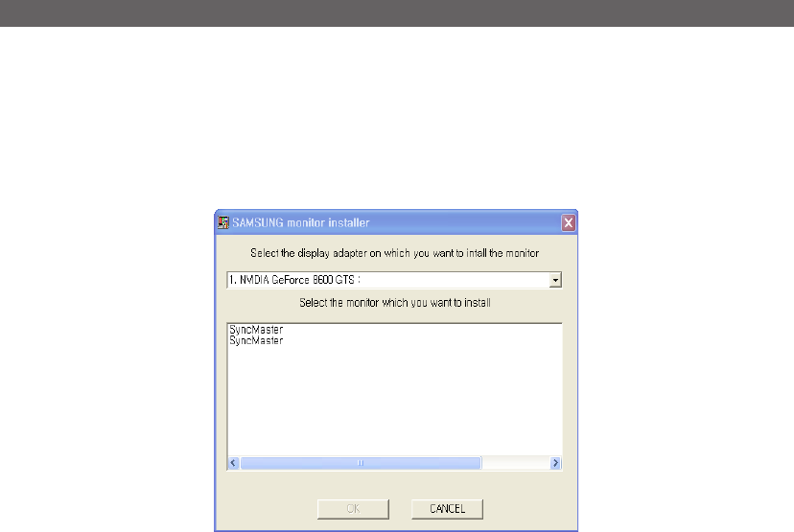Click the 'Select the monitor which you want' label
The width and height of the screenshot is (794, 532).
[394, 303]
